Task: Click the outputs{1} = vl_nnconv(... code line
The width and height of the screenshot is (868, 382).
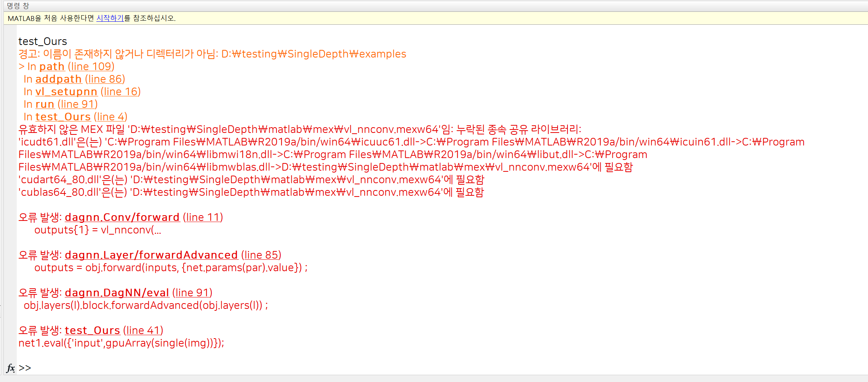Action: pyautogui.click(x=98, y=230)
